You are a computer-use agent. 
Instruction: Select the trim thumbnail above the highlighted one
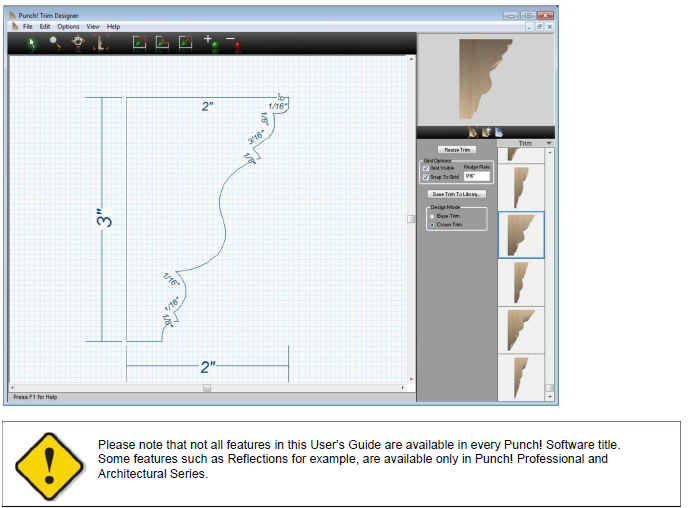point(521,187)
